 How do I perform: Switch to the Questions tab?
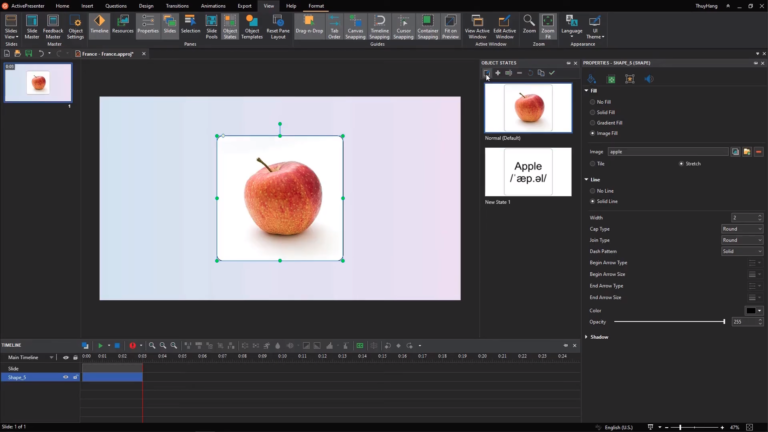116,6
